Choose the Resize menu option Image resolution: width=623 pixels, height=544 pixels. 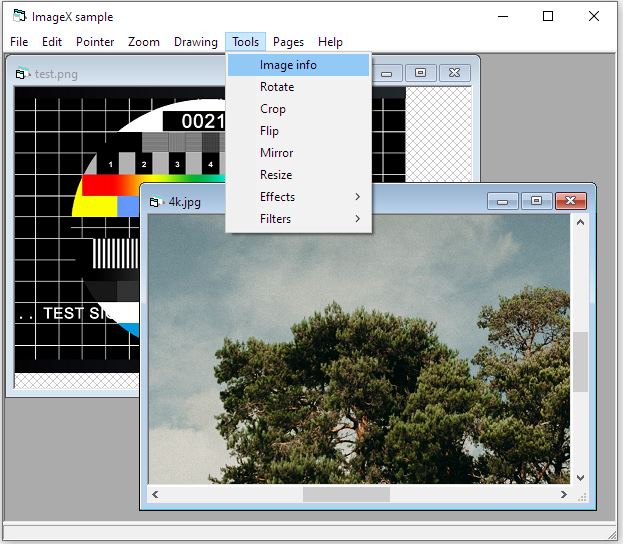[276, 175]
